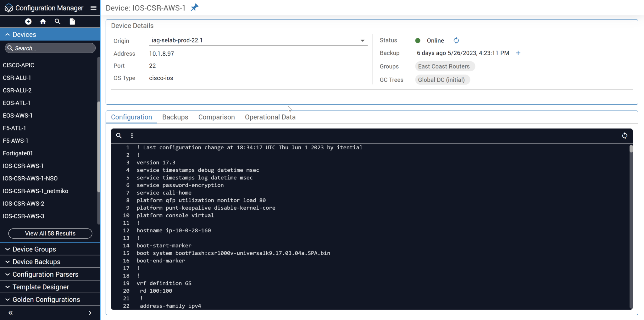The width and height of the screenshot is (644, 320).
Task: Open the three-dot menu in the configuration viewer
Action: pyautogui.click(x=132, y=135)
